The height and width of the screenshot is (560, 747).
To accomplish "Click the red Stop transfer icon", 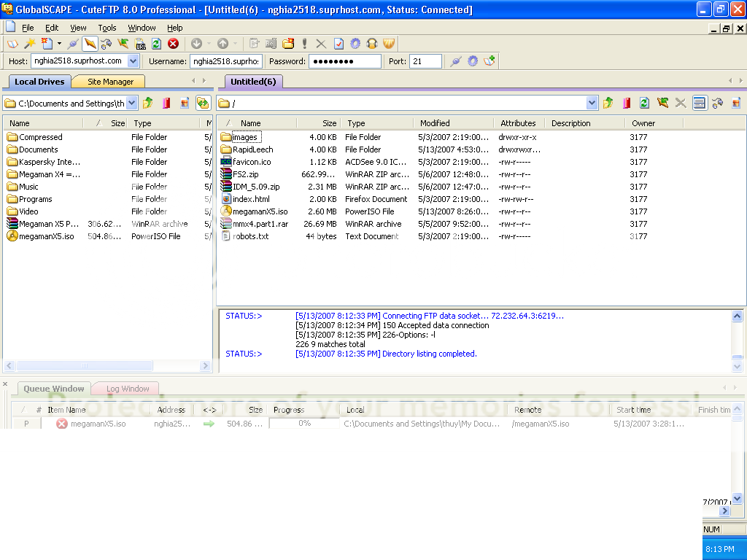I will (x=173, y=44).
